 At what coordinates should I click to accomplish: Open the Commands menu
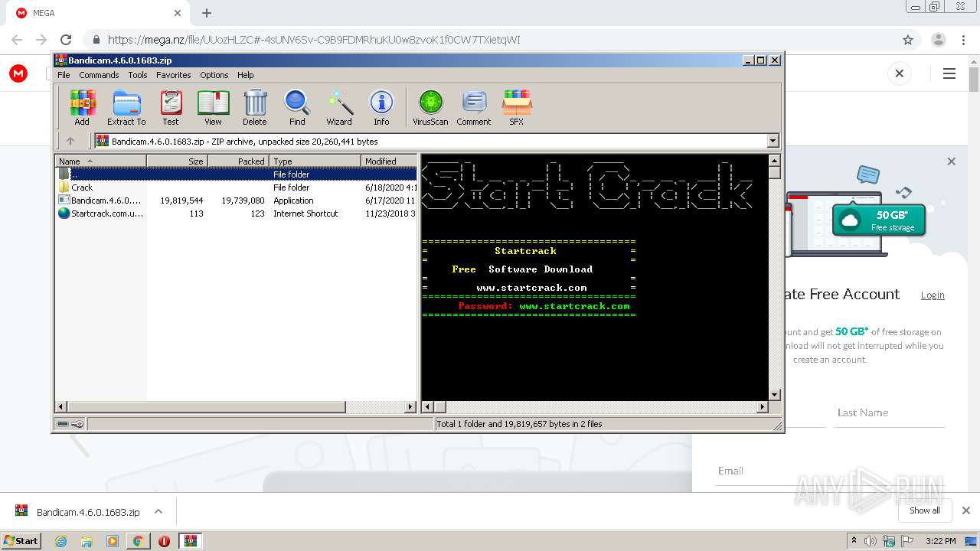[x=99, y=75]
